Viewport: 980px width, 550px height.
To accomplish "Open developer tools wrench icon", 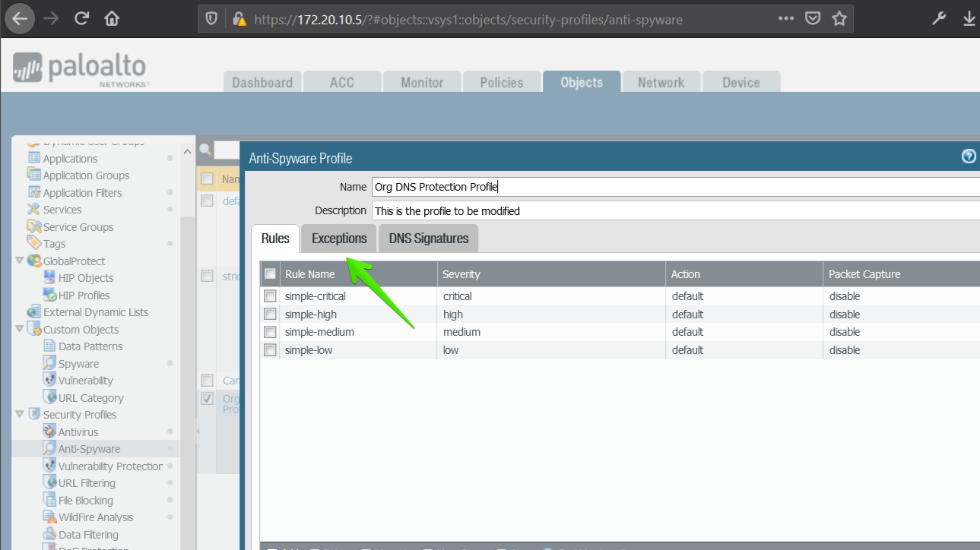I will pyautogui.click(x=940, y=18).
